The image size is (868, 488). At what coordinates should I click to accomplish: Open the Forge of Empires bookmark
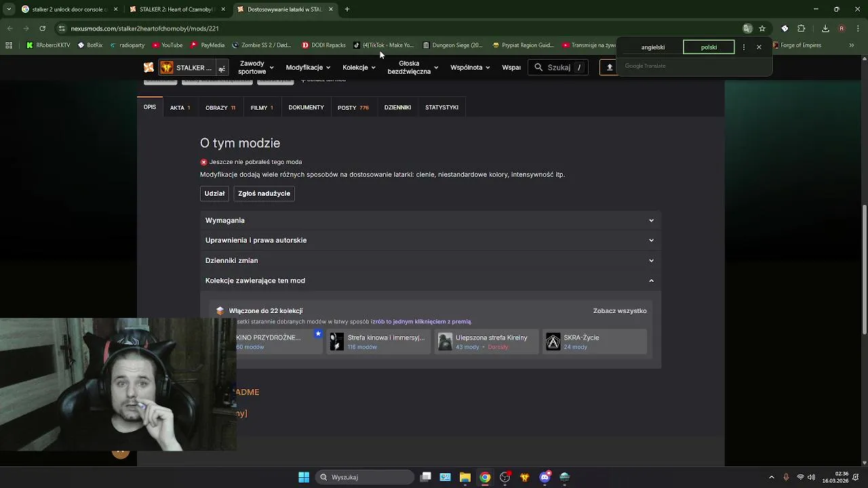[x=797, y=45]
